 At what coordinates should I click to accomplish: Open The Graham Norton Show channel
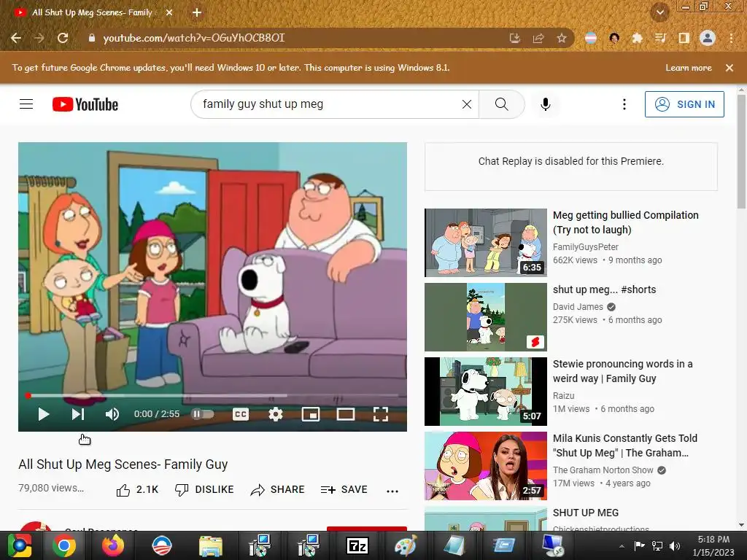(603, 470)
